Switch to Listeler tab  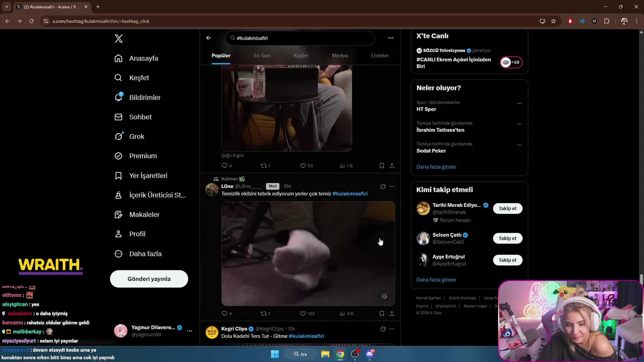(x=380, y=56)
